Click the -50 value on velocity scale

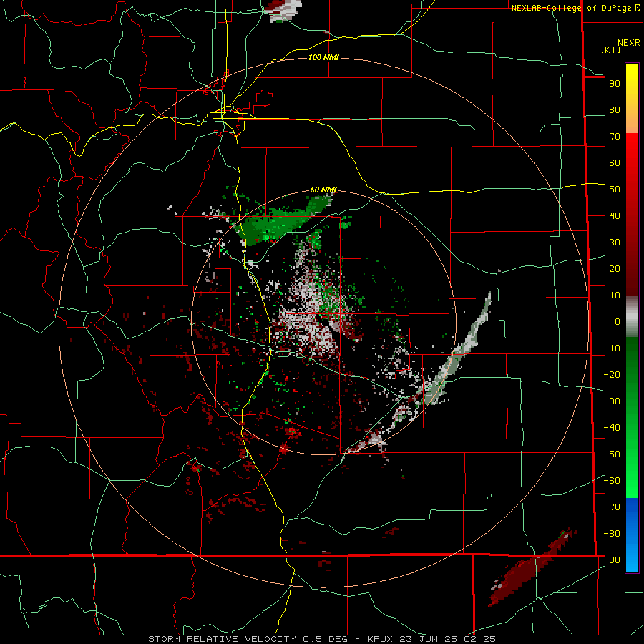point(612,454)
